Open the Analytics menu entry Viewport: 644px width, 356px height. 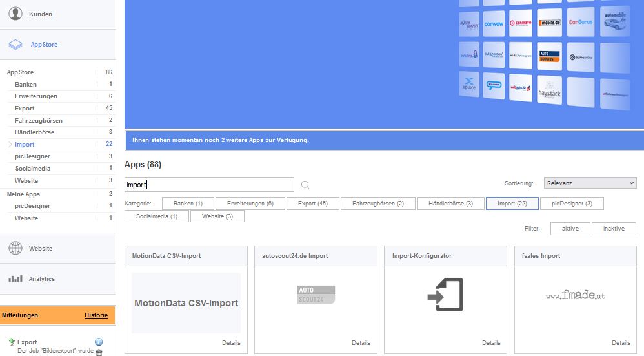point(58,278)
